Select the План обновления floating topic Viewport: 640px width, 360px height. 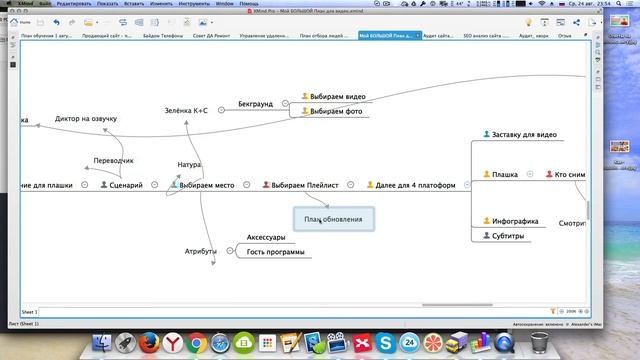coord(333,219)
